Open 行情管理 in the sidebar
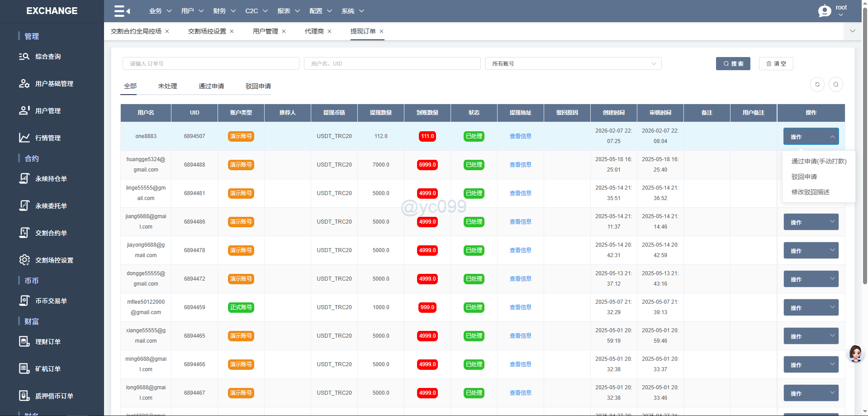The image size is (868, 416). (48, 138)
